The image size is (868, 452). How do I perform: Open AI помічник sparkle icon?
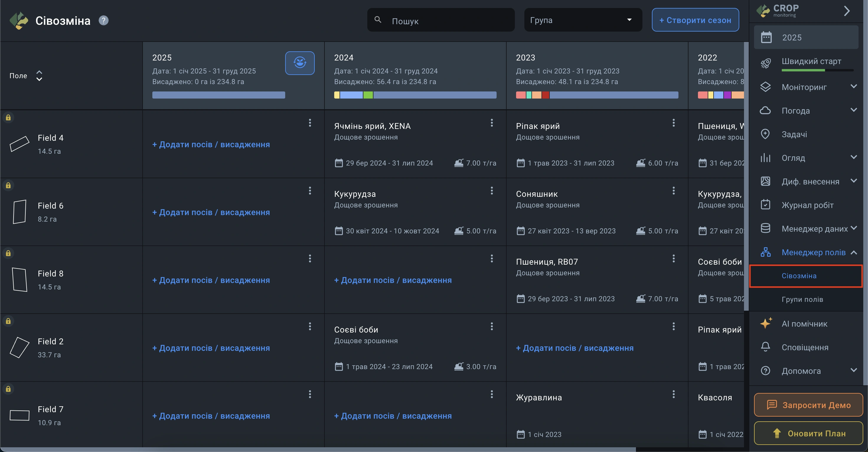[x=766, y=323]
